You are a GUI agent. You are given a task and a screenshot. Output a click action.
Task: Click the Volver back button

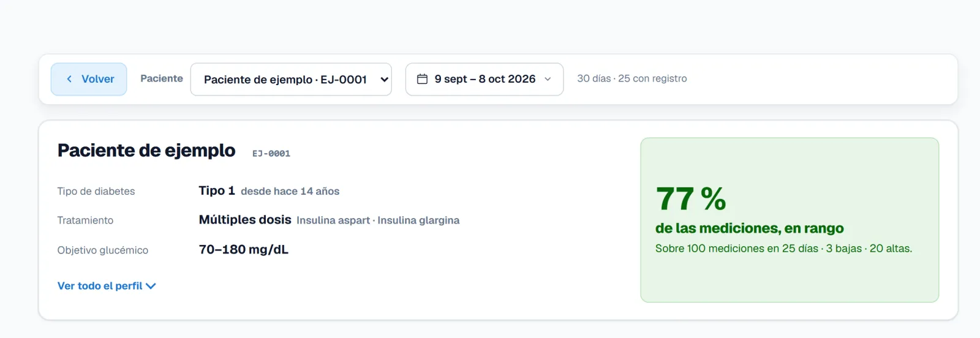[89, 79]
